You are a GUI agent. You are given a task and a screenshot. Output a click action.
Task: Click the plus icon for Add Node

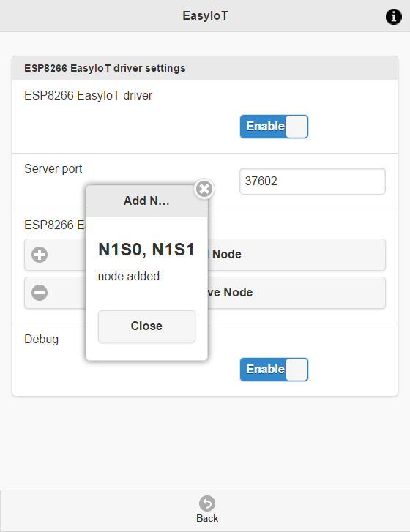[40, 255]
